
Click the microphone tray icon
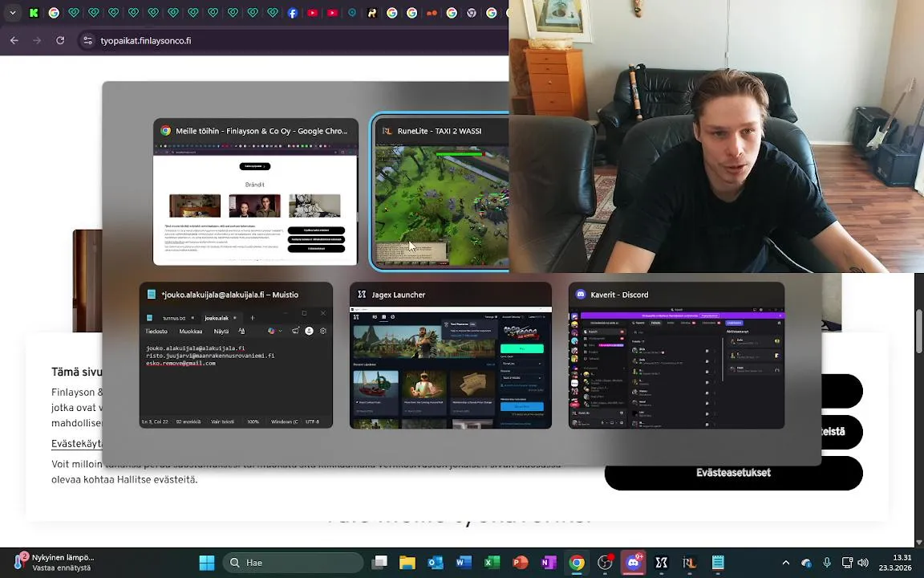827,563
